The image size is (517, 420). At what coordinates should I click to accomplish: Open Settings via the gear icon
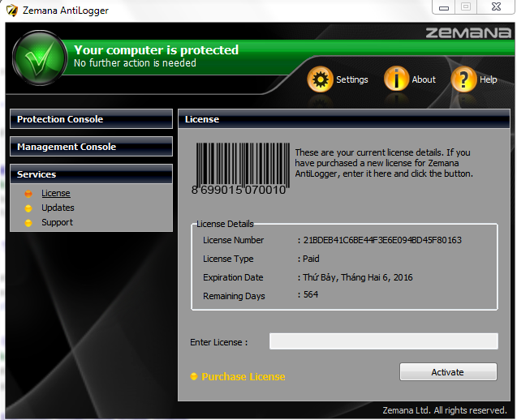coord(320,79)
